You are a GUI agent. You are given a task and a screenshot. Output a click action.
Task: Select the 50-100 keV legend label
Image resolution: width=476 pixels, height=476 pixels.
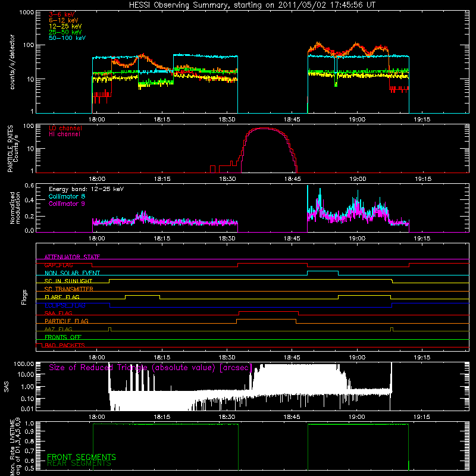pos(67,38)
